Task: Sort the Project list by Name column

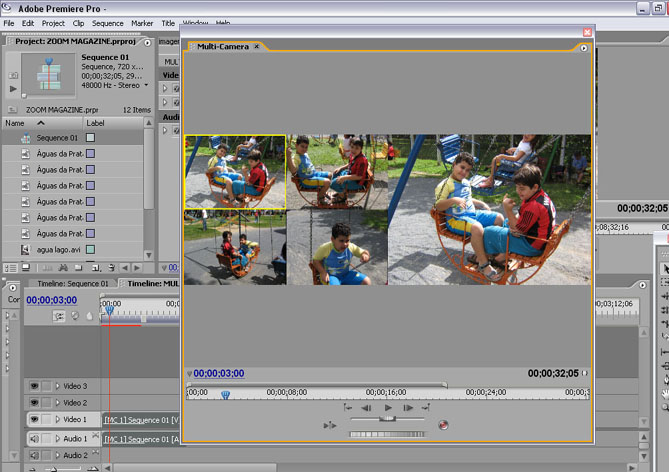Action: point(14,123)
